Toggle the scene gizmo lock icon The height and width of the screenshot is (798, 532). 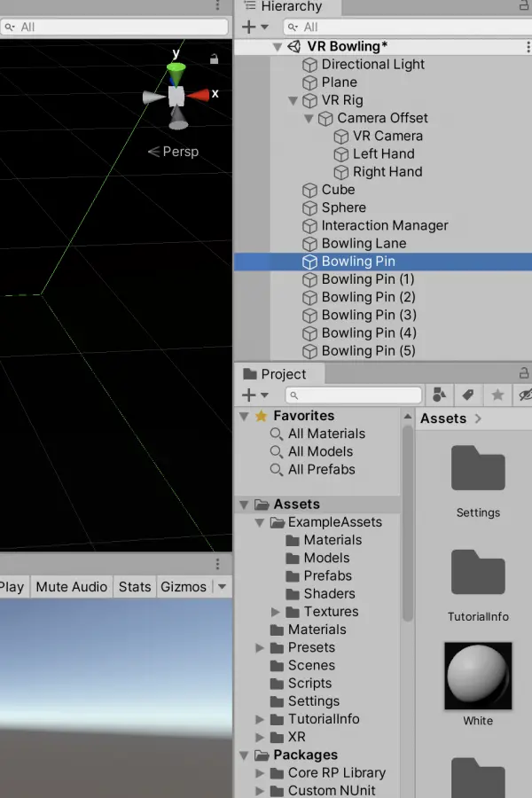click(215, 59)
